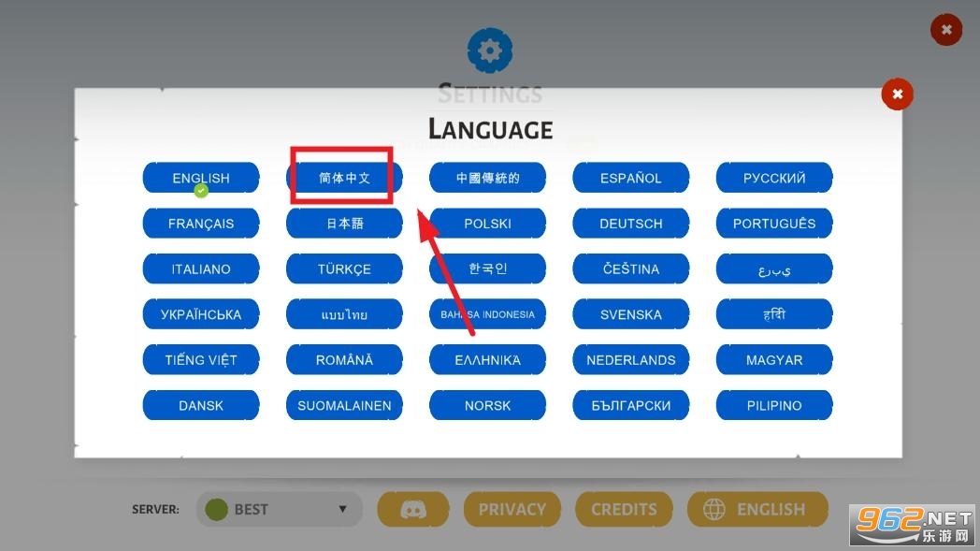Select Bahasa Indonesia
The width and height of the screenshot is (980, 551).
pyautogui.click(x=487, y=314)
